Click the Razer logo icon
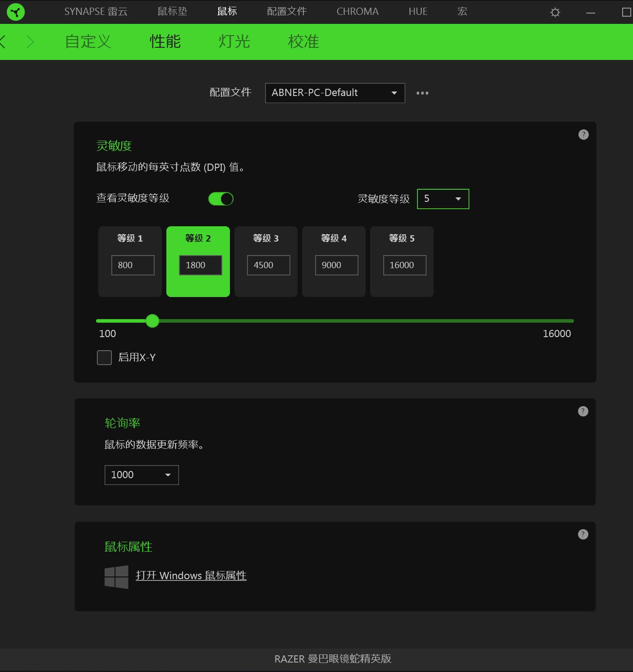The height and width of the screenshot is (672, 633). click(x=15, y=12)
